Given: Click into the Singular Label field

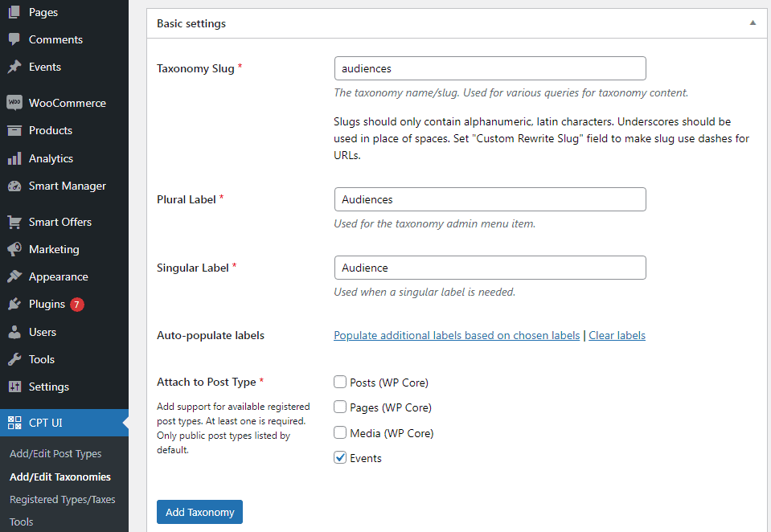Looking at the screenshot, I should [x=490, y=268].
